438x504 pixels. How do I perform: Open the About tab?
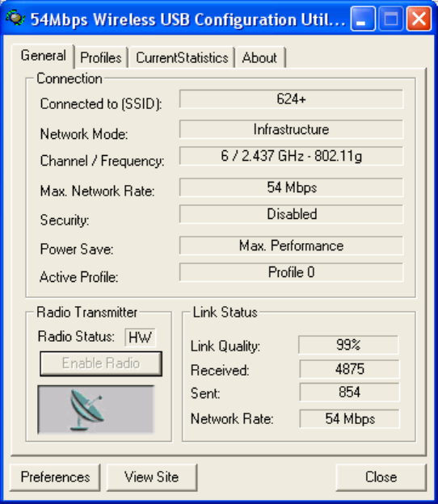click(260, 58)
